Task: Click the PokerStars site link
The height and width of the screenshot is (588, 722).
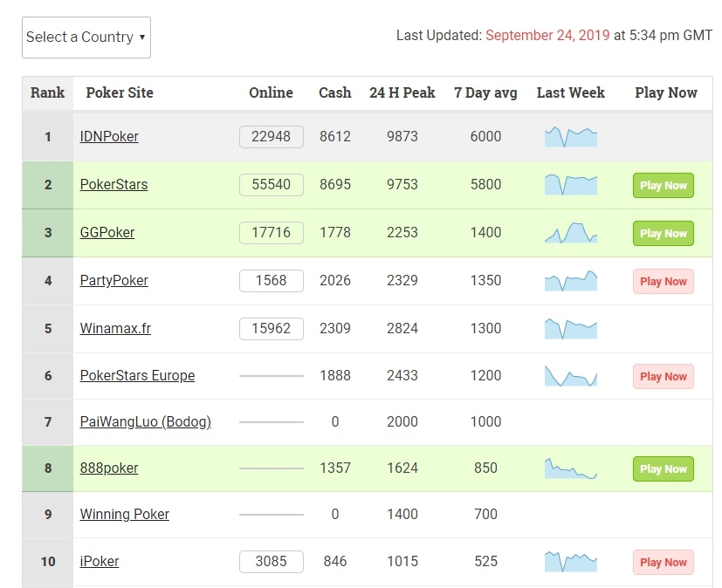Action: pos(113,185)
